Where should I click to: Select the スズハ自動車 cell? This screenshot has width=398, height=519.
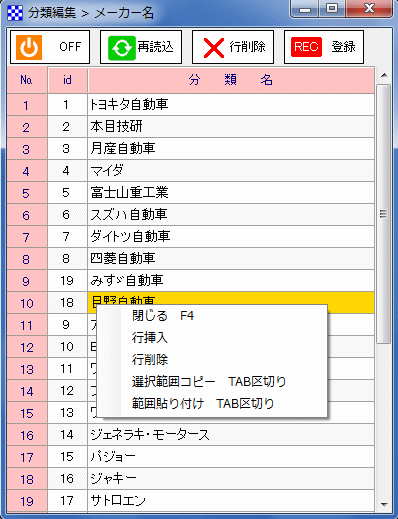pyautogui.click(x=231, y=215)
